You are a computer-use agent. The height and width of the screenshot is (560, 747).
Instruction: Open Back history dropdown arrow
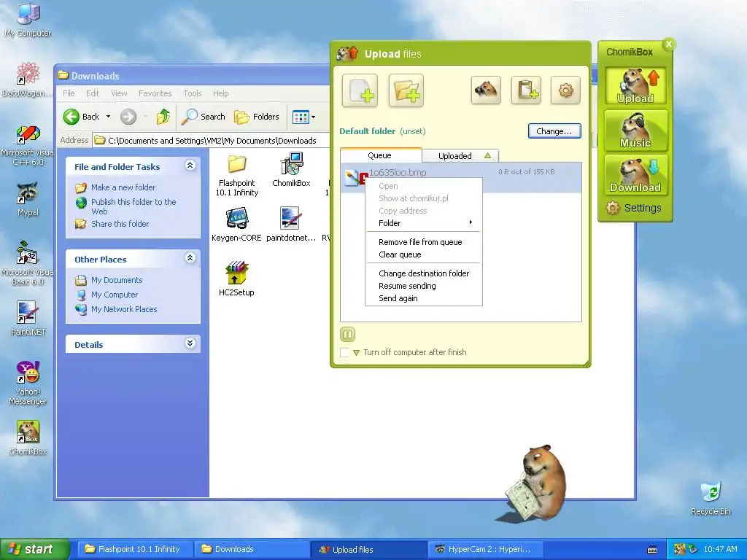tap(108, 117)
